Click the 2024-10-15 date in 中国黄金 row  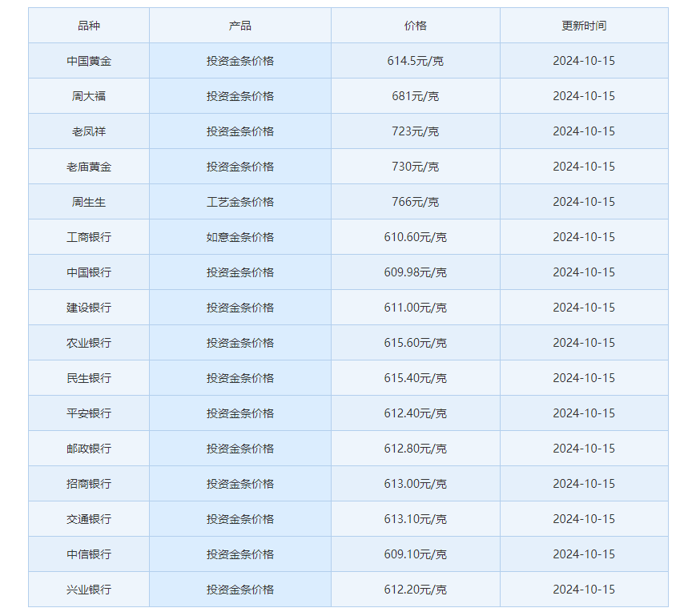pos(584,61)
